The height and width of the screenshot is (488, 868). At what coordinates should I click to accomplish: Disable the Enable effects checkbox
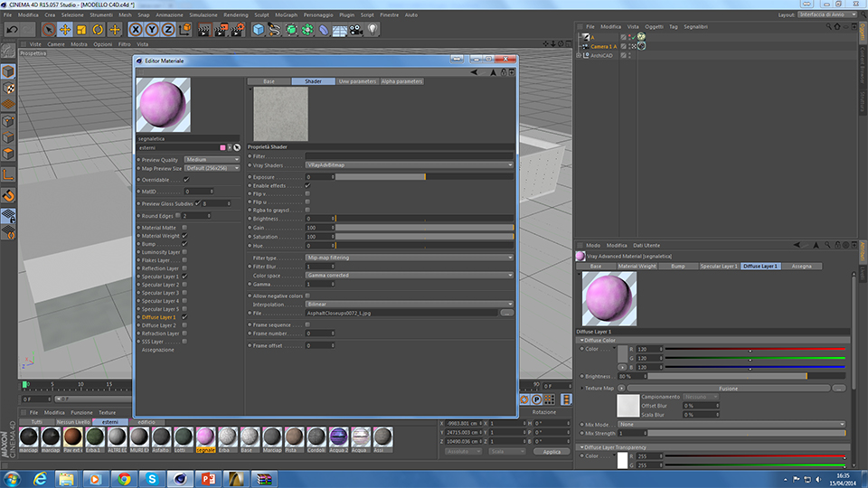coord(307,185)
